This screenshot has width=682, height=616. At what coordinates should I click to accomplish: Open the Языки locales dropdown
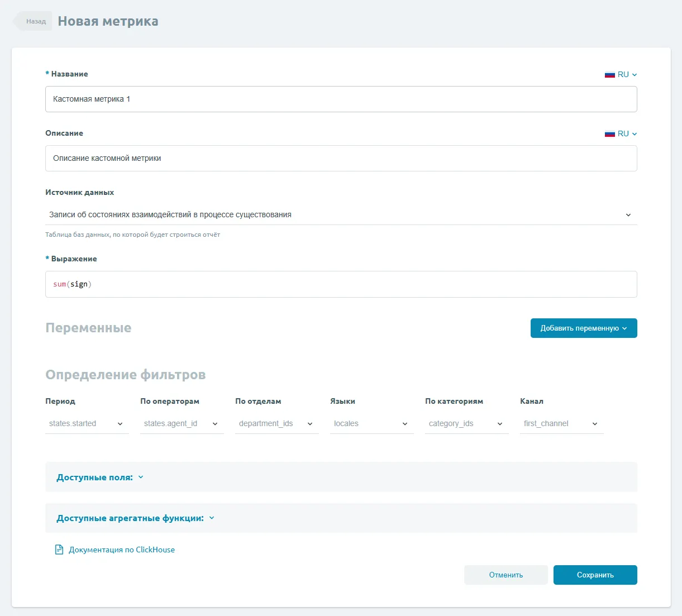pyautogui.click(x=371, y=424)
